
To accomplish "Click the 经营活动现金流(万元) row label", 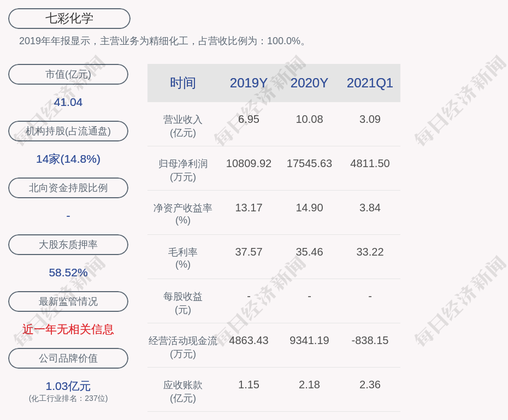I will point(183,347).
